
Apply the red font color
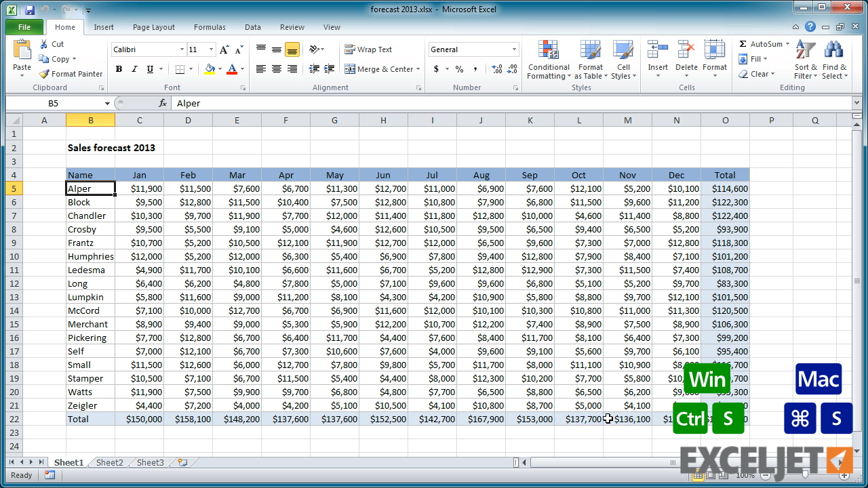[x=232, y=69]
